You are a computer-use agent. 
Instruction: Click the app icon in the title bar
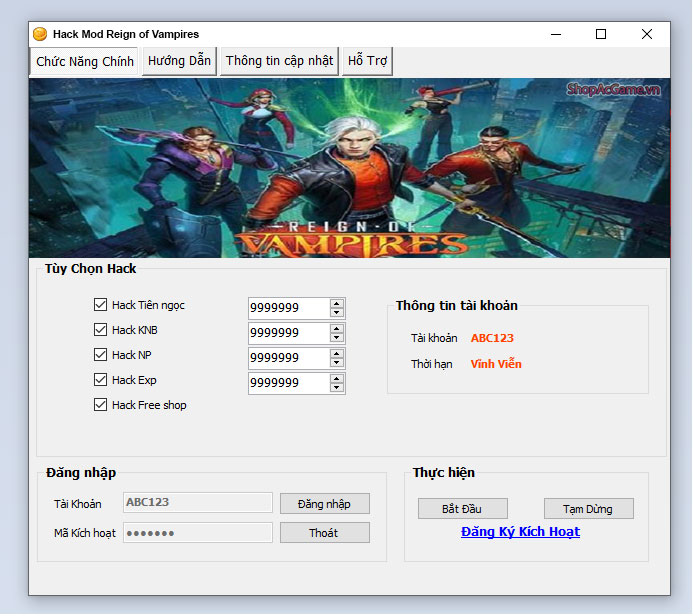40,34
